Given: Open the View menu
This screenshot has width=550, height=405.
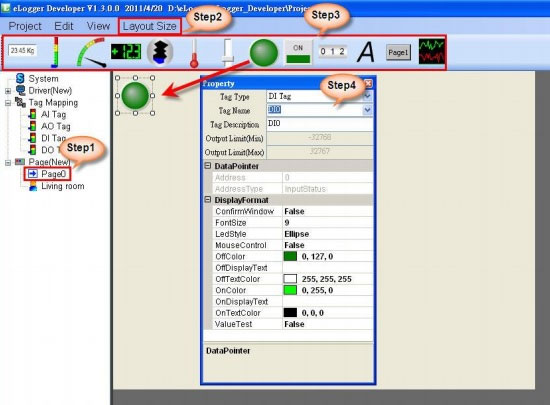Looking at the screenshot, I should coord(98,26).
